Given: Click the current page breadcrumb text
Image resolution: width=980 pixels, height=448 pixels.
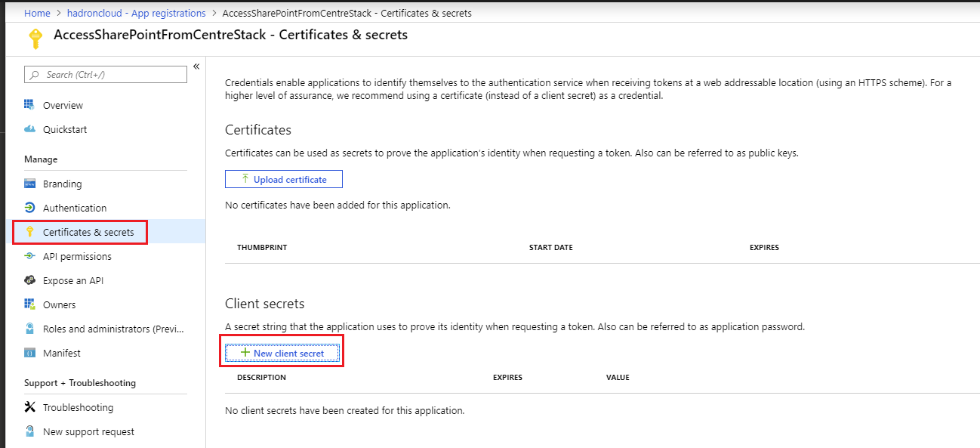Looking at the screenshot, I should [x=348, y=13].
